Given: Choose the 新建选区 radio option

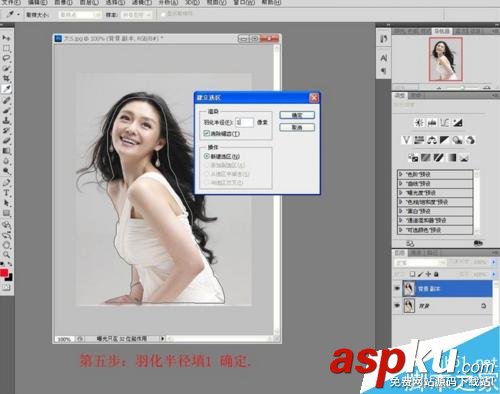Looking at the screenshot, I should (207, 156).
